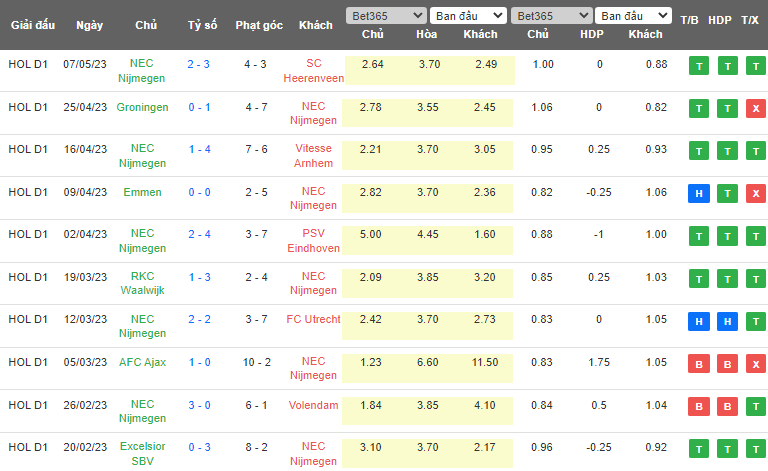Screen dimensions: 768x471
Task: Click the T/X T badge for 16/04/23 match
Action: (756, 151)
